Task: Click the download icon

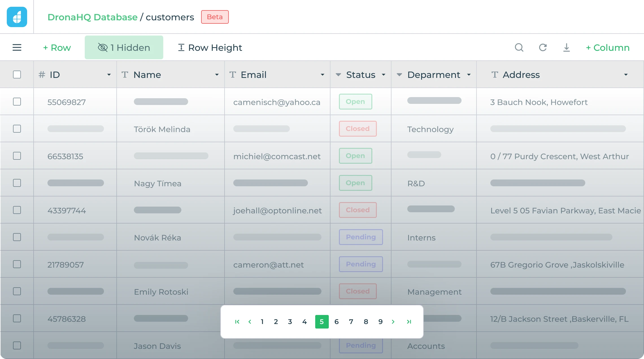Action: coord(566,47)
